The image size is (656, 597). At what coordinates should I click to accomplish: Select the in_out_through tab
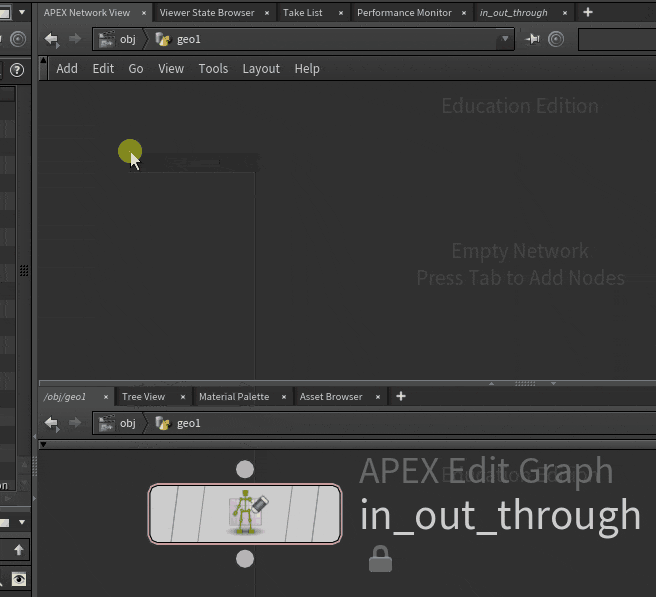pos(513,13)
